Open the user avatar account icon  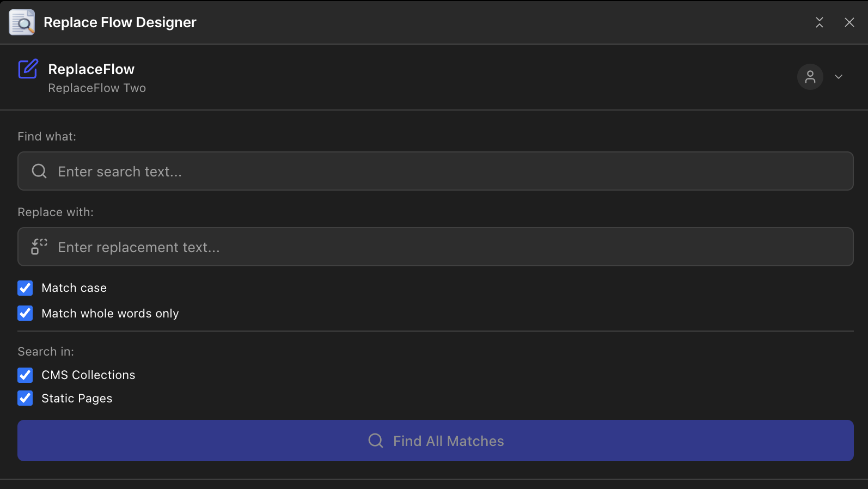[x=810, y=77]
